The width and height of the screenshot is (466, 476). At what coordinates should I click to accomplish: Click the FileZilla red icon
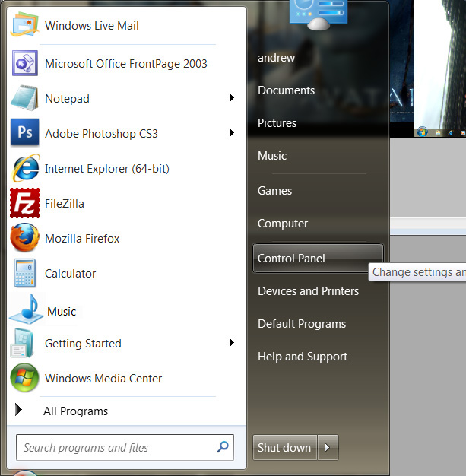click(25, 203)
